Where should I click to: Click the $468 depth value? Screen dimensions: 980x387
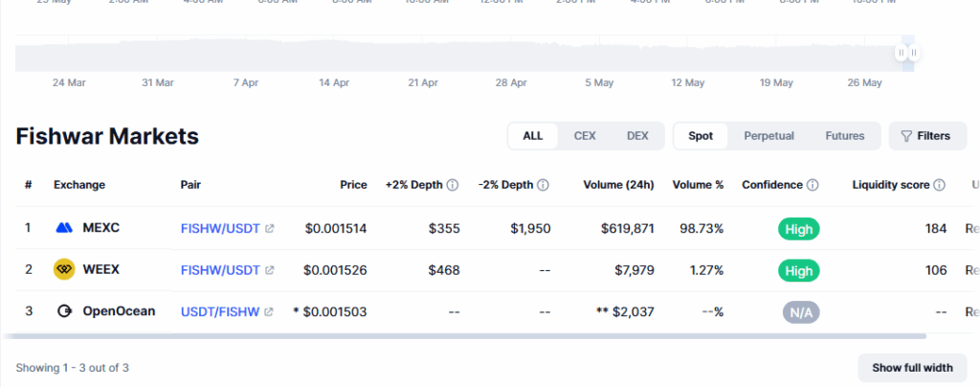(444, 271)
